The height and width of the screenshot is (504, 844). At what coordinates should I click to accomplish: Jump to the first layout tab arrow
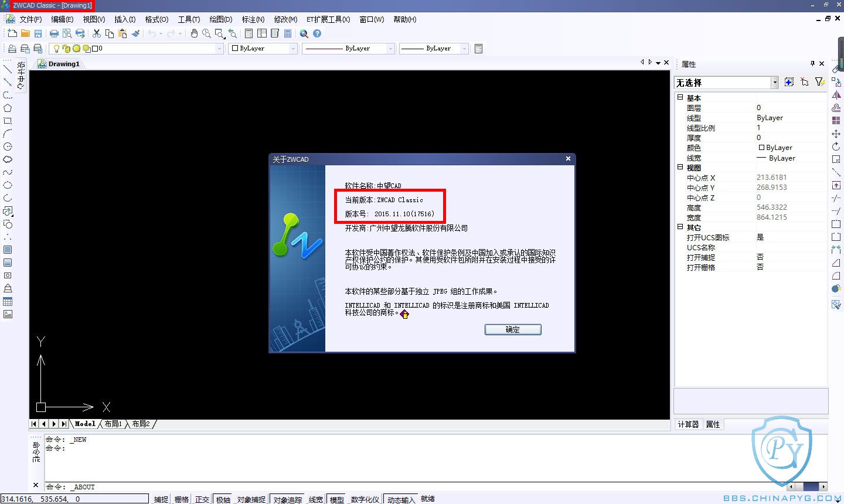[34, 424]
